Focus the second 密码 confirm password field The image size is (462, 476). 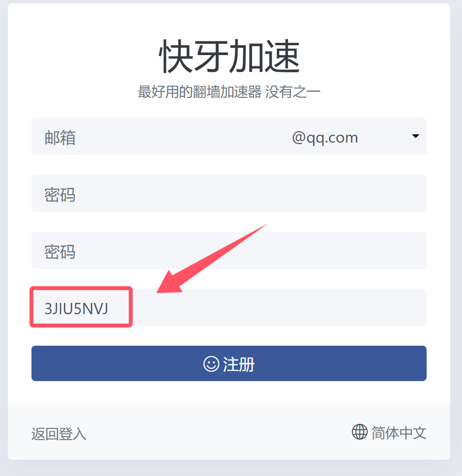point(229,250)
